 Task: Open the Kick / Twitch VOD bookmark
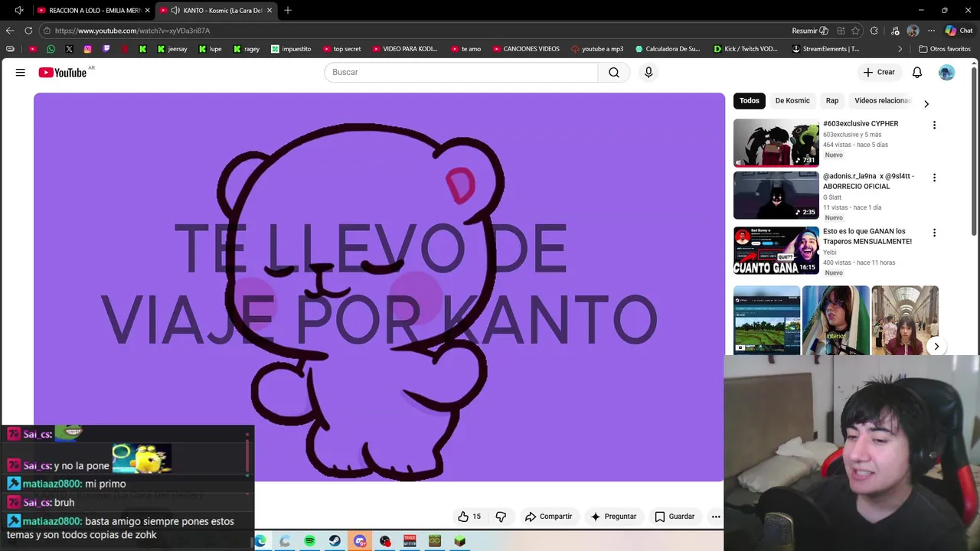pos(745,49)
